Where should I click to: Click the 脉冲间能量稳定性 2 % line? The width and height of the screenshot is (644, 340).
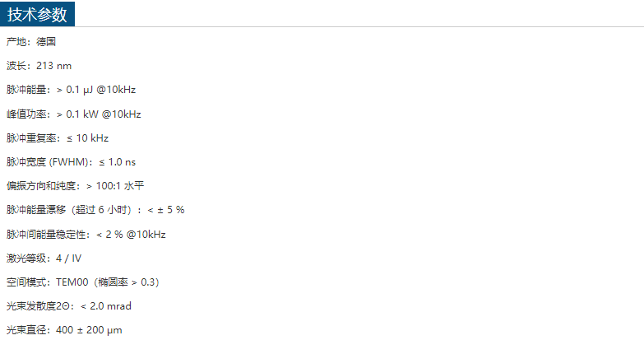tap(86, 235)
